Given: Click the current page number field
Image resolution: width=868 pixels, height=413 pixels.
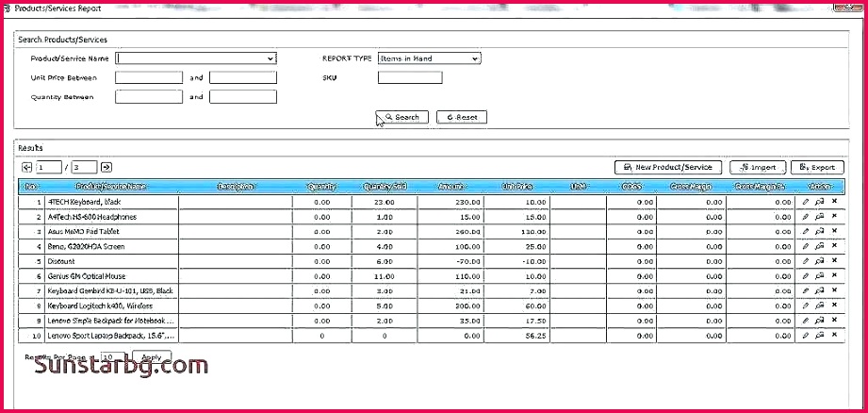Looking at the screenshot, I should point(49,167).
